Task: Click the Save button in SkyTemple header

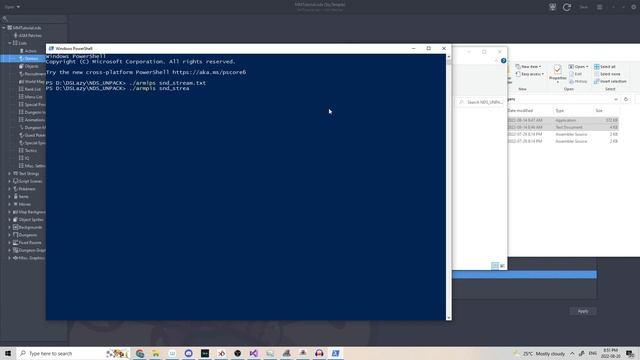Action: coord(584,7)
